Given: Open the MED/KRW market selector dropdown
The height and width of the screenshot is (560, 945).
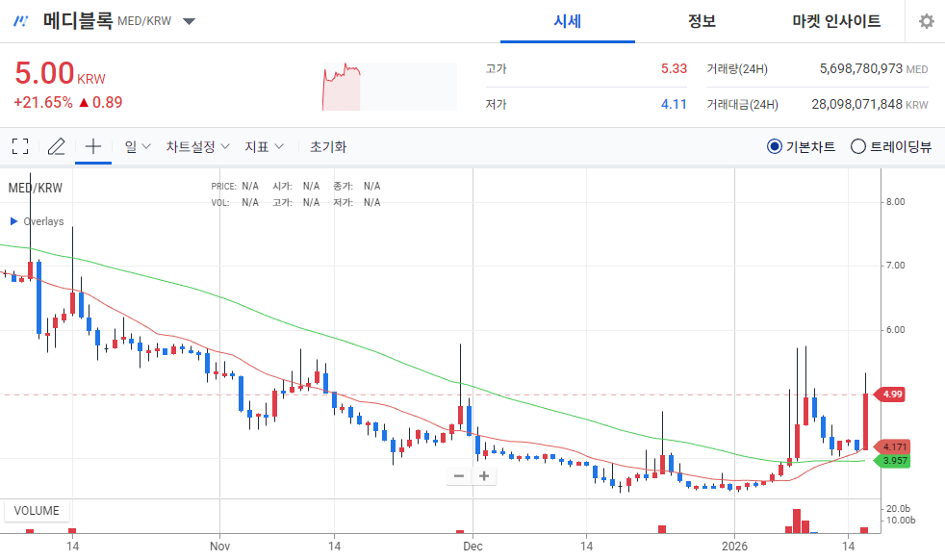Looking at the screenshot, I should pyautogui.click(x=187, y=20).
